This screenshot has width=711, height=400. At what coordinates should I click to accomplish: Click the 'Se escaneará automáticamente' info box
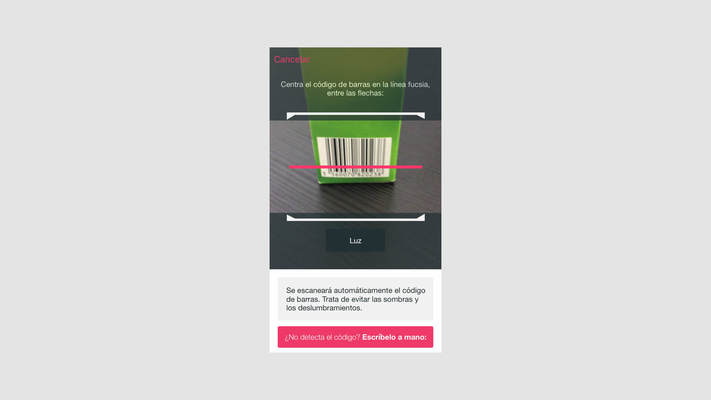356,299
